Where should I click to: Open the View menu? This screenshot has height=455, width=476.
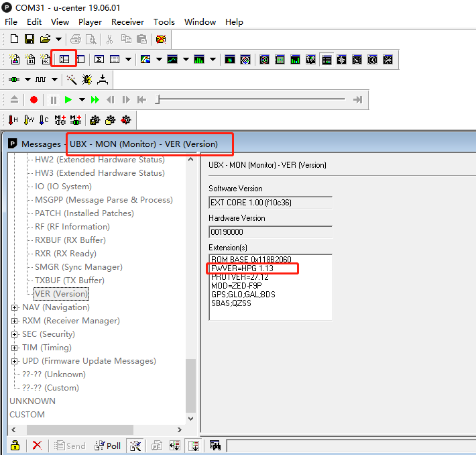coord(60,22)
